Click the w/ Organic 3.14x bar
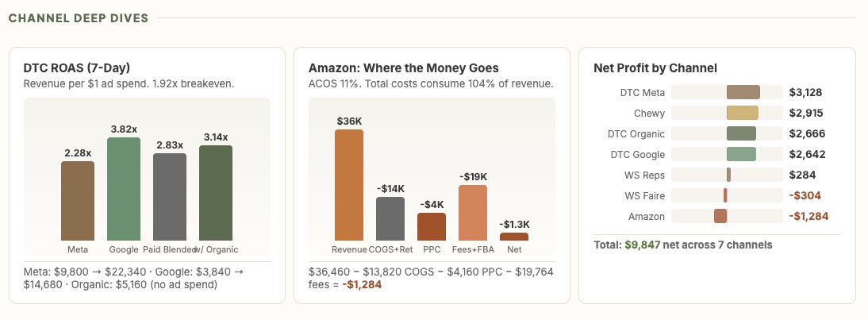This screenshot has width=868, height=320. coord(216,193)
